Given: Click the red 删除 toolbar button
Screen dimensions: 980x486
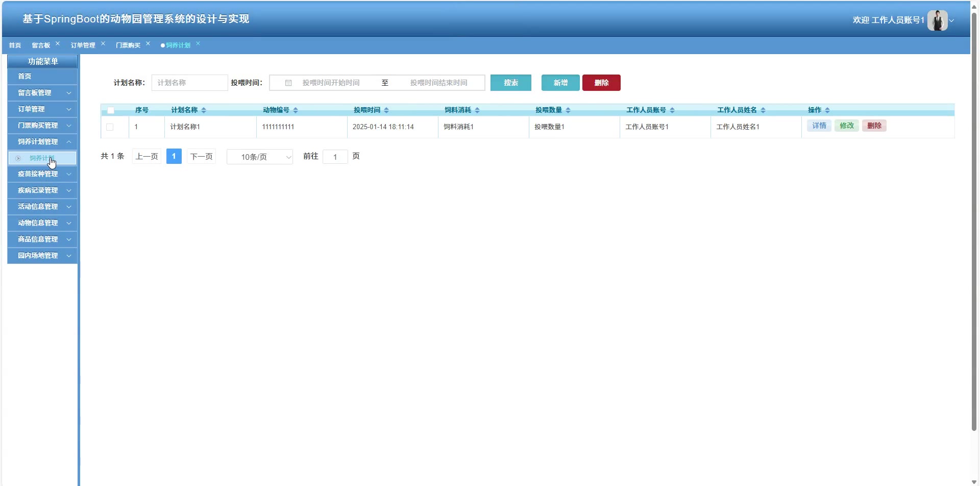Looking at the screenshot, I should (601, 83).
